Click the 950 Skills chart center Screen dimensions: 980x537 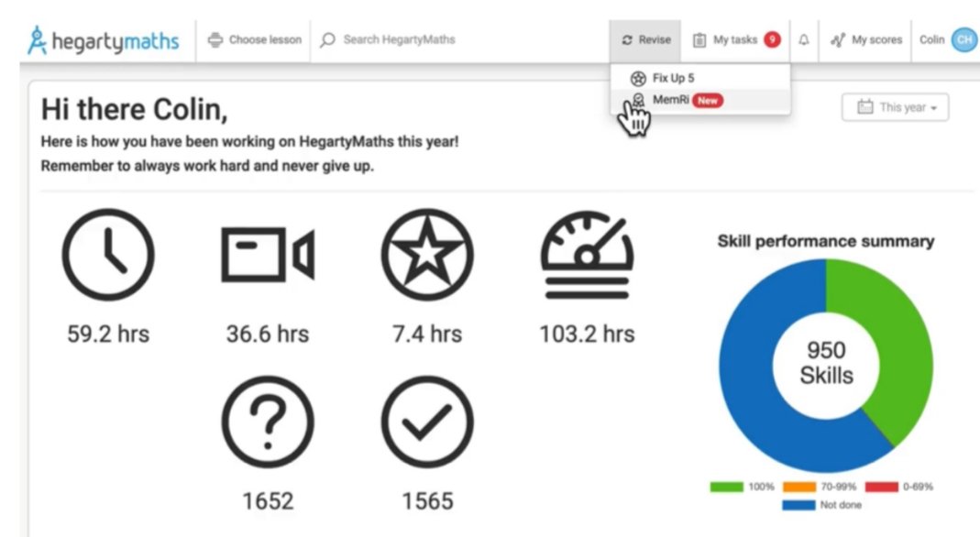(826, 363)
